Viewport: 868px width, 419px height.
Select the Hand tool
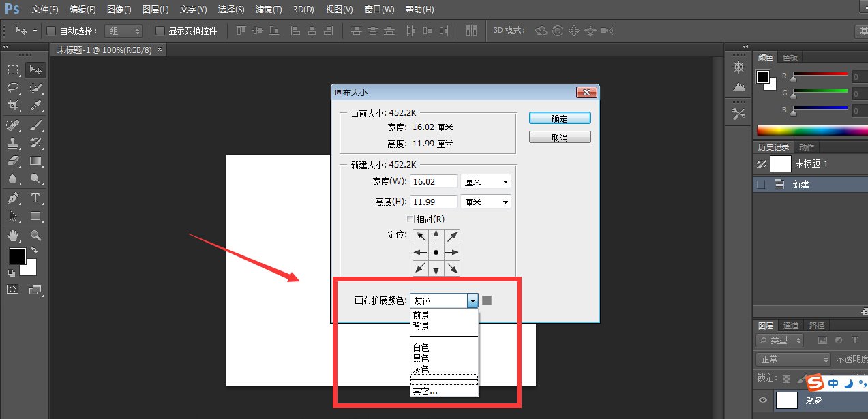[14, 235]
